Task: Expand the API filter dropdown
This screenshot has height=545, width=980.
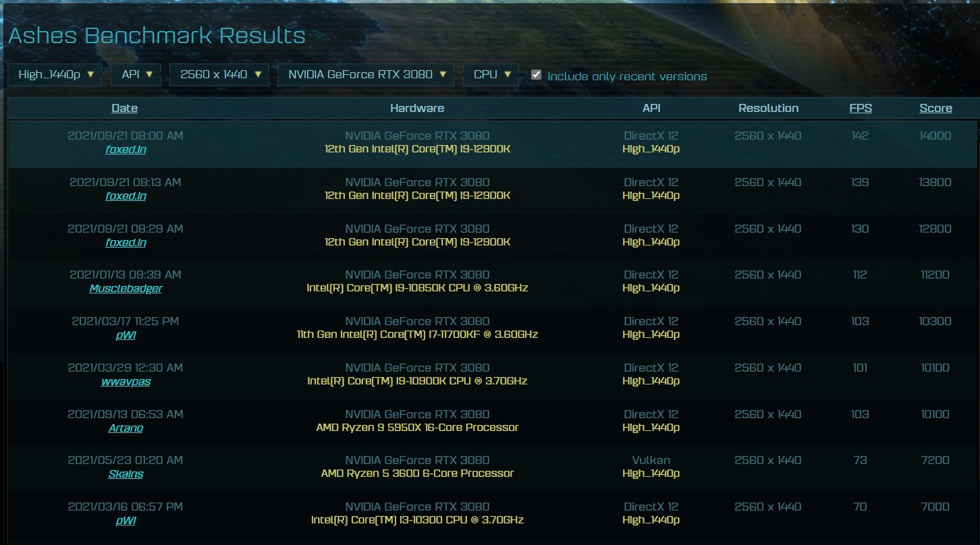Action: coord(136,75)
